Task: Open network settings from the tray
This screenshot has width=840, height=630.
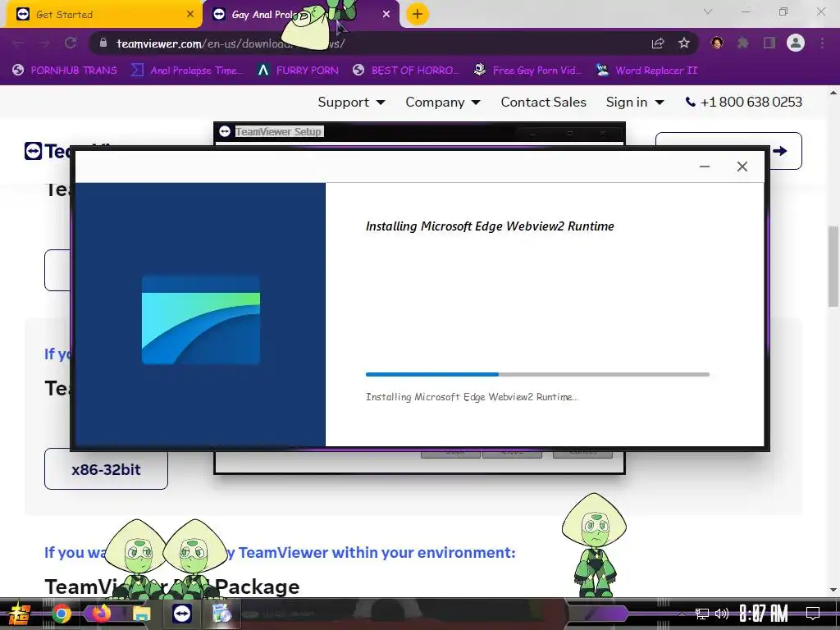Action: point(702,614)
